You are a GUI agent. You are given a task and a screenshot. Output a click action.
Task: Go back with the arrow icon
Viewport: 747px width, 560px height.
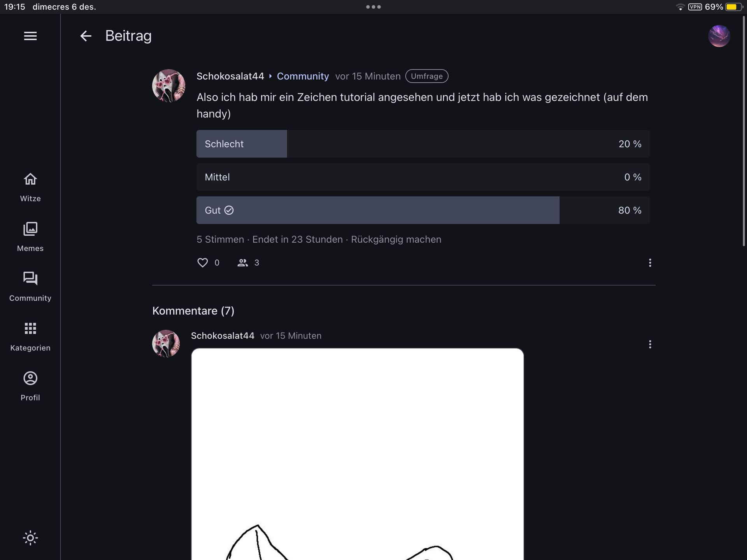point(86,36)
